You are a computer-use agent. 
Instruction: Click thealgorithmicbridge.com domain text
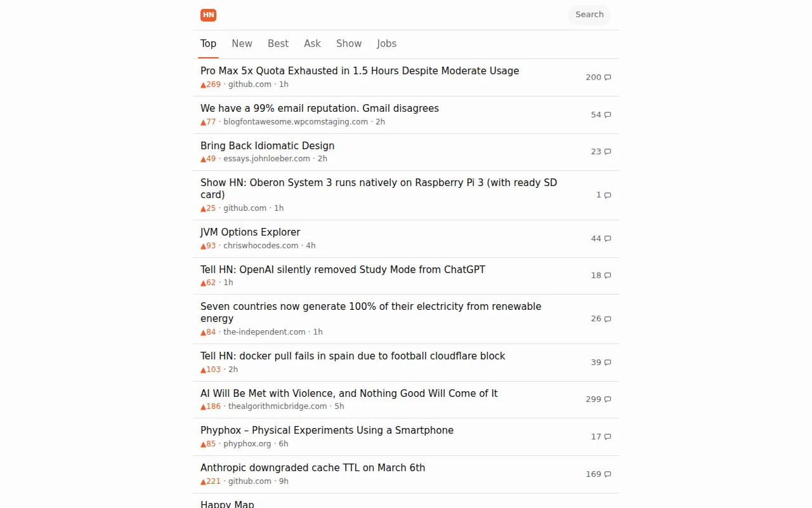pos(278,406)
